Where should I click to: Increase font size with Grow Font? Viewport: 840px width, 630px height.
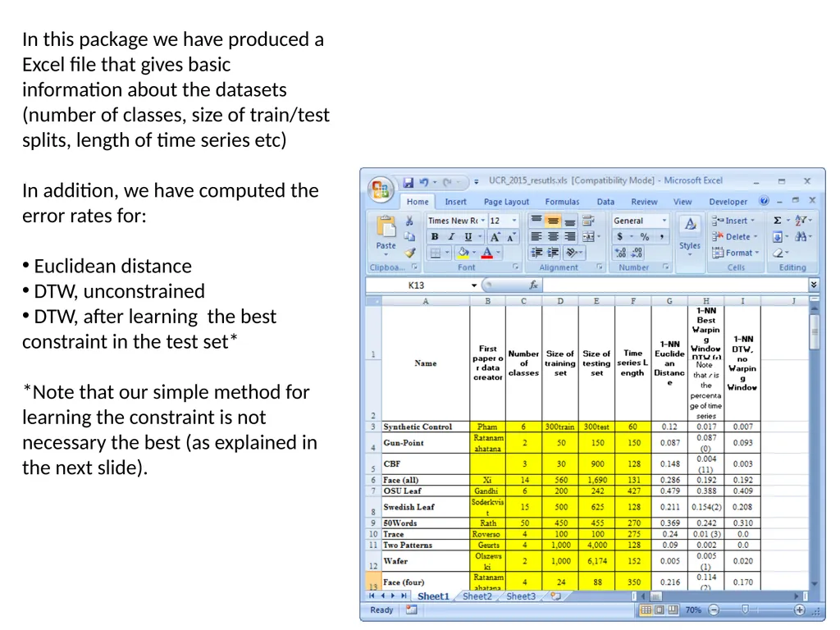click(x=495, y=237)
